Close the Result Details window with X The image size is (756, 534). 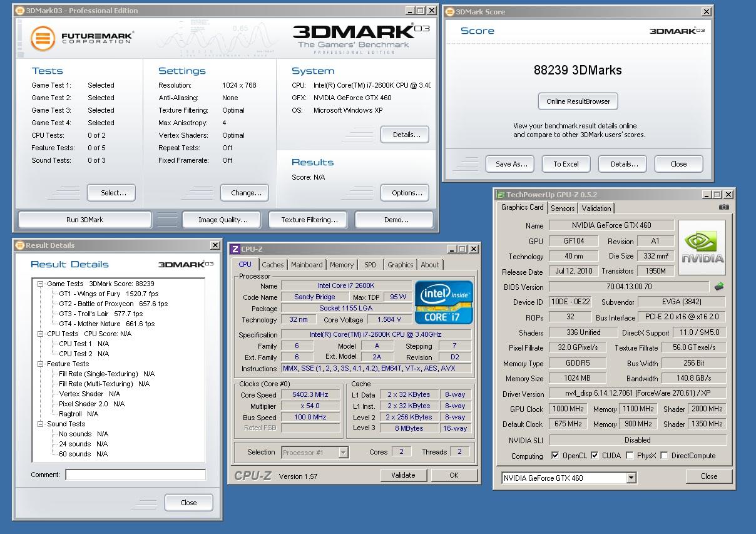(x=215, y=245)
